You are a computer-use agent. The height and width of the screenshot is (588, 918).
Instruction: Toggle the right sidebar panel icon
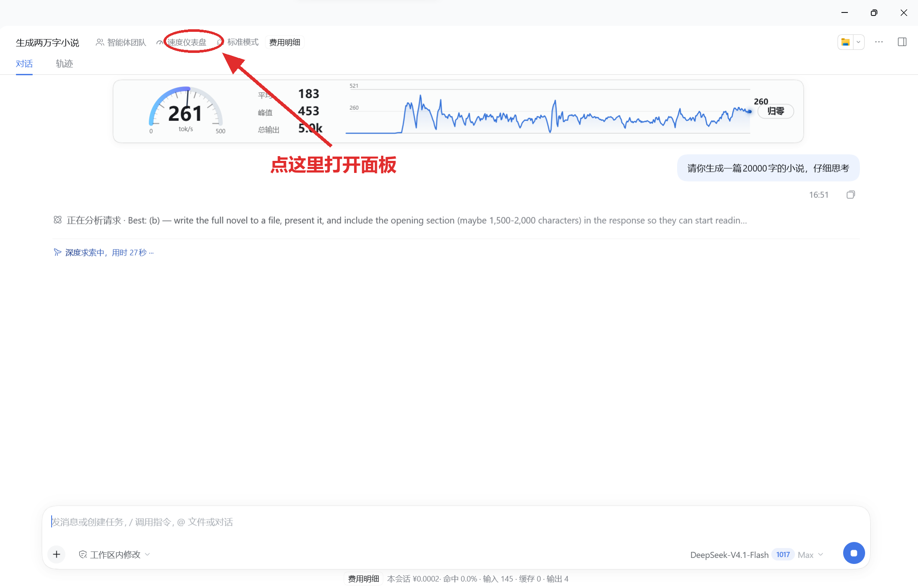pyautogui.click(x=902, y=42)
